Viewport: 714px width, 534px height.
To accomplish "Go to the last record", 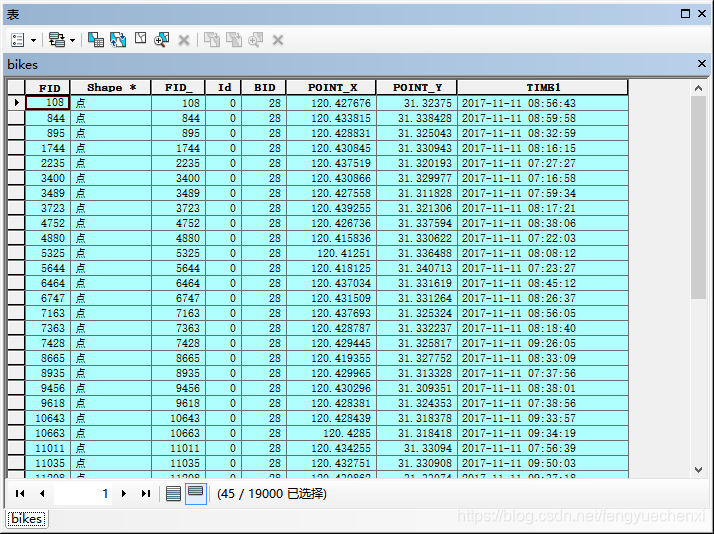I will (146, 493).
